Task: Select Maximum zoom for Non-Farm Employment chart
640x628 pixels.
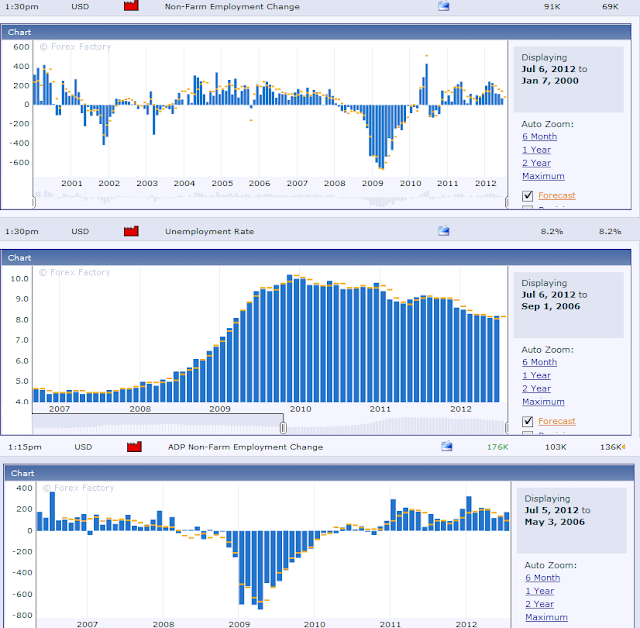Action: click(543, 176)
